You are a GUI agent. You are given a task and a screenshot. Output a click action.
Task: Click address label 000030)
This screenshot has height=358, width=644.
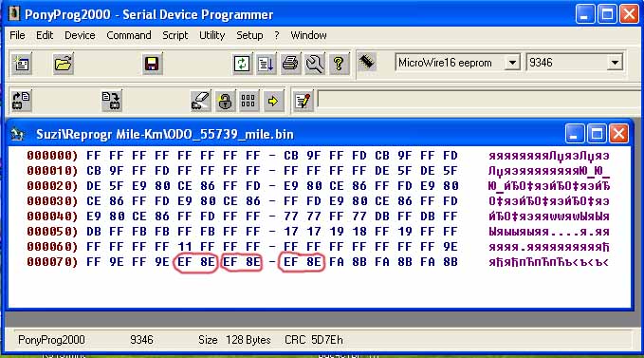(52, 201)
